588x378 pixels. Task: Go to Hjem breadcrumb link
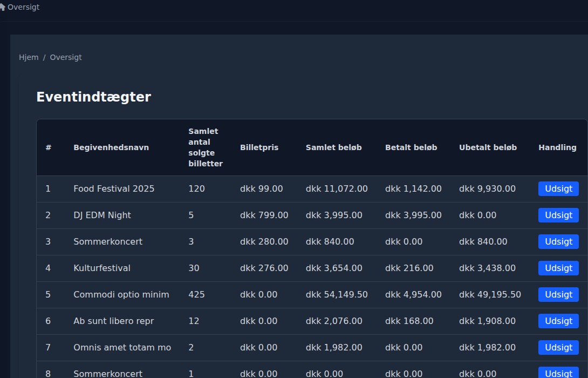tap(29, 57)
